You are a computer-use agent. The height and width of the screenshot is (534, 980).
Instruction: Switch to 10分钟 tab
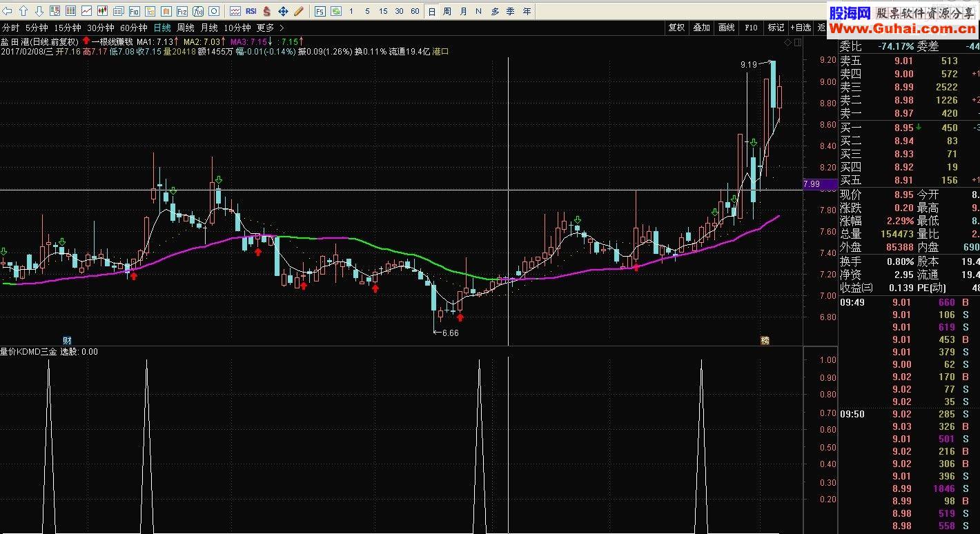[237, 28]
